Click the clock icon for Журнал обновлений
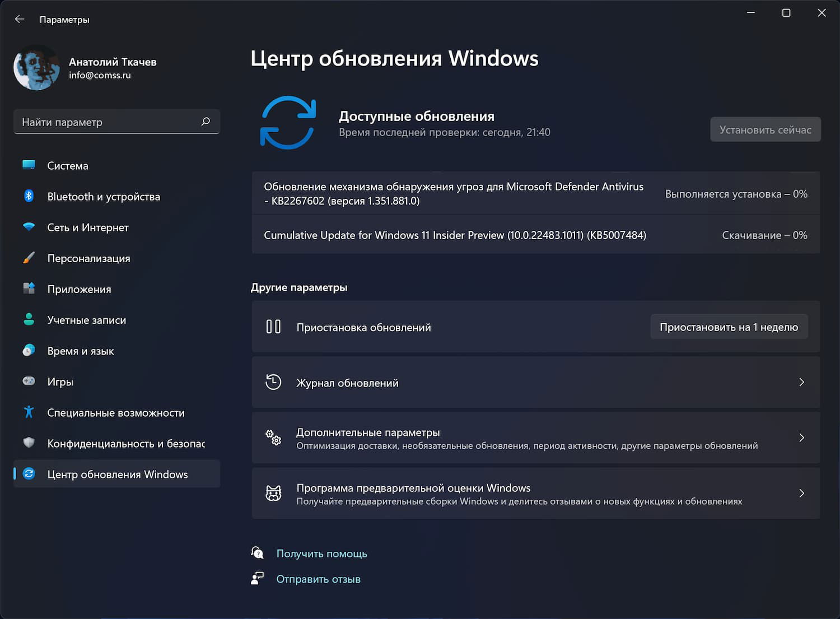The image size is (840, 619). pos(273,382)
